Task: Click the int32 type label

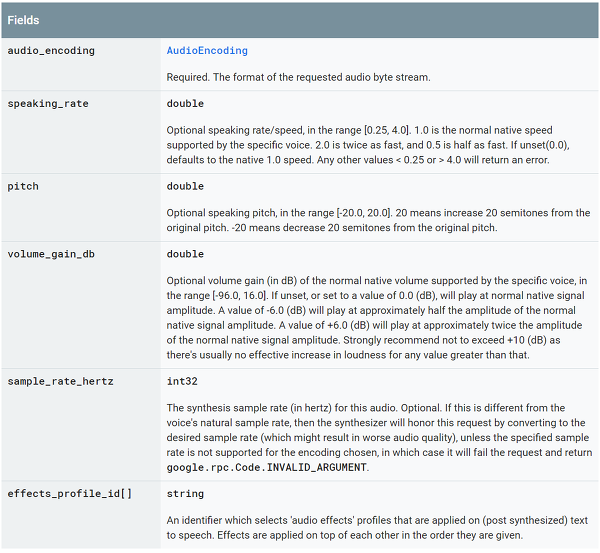Action: click(182, 382)
